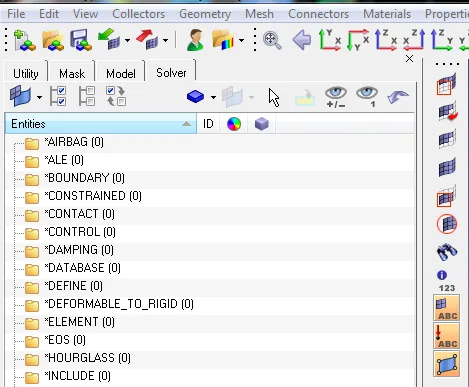
Task: Click the entity view mesh icon in browser
Action: tap(20, 96)
